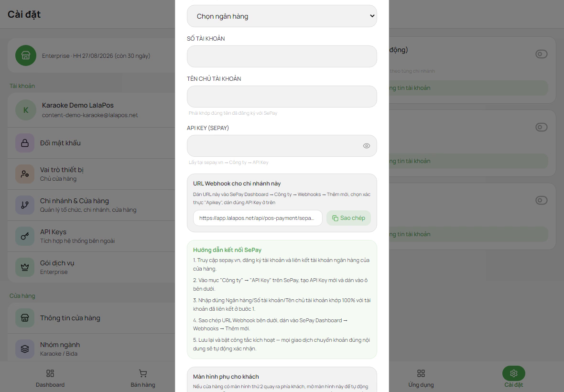Viewport: 564px width, 392px height.
Task: Click the Cửa hàng section label
Action: 22,295
